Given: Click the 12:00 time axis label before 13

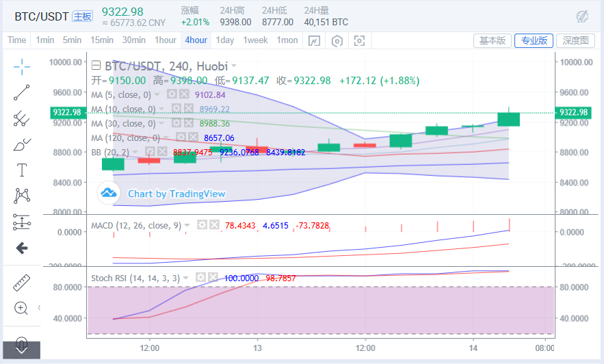Looking at the screenshot, I should pyautogui.click(x=149, y=348).
